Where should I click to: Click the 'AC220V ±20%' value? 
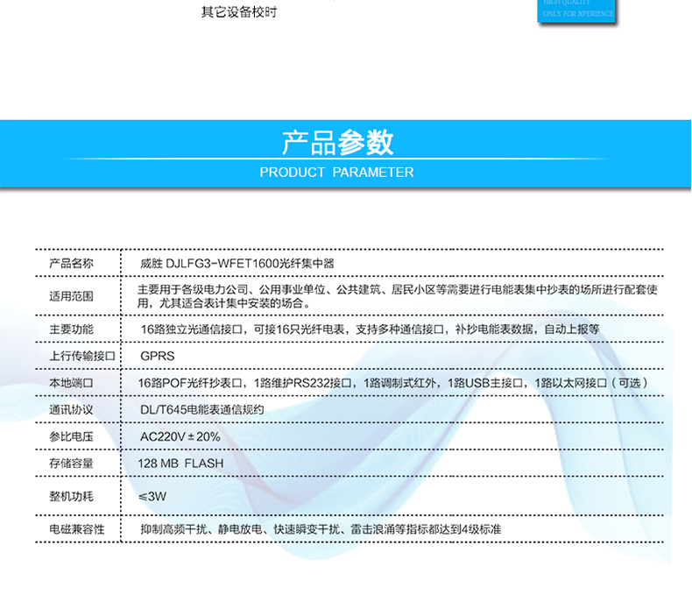pyautogui.click(x=180, y=436)
